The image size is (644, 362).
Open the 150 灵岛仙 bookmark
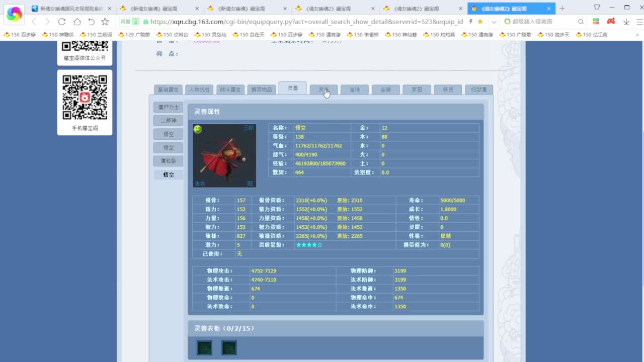click(210, 35)
